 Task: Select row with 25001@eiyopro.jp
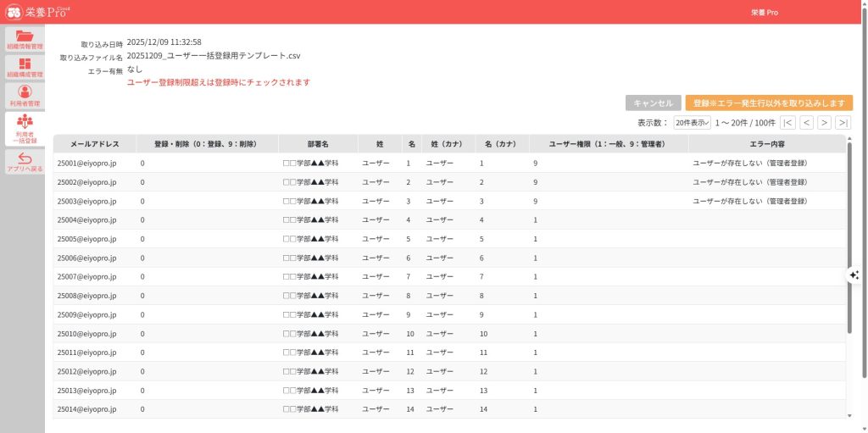pos(86,163)
